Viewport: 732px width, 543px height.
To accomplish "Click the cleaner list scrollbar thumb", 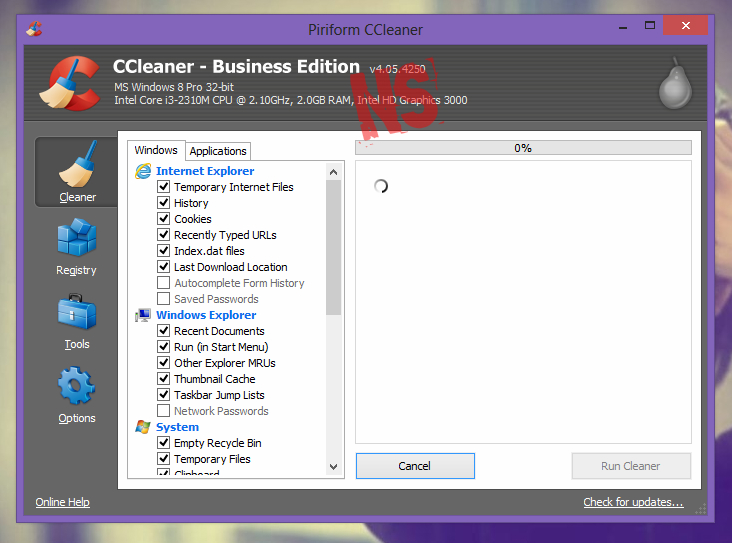I will [333, 247].
